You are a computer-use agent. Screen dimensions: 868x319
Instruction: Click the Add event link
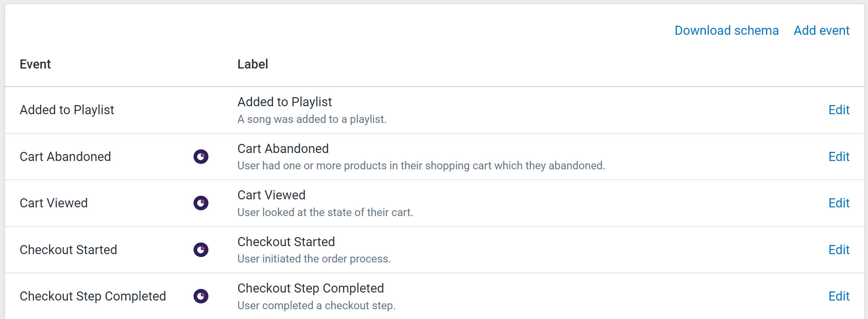(x=822, y=30)
